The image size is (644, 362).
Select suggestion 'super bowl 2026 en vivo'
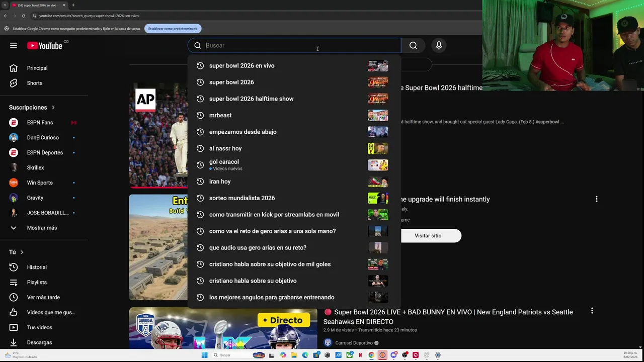click(294, 66)
